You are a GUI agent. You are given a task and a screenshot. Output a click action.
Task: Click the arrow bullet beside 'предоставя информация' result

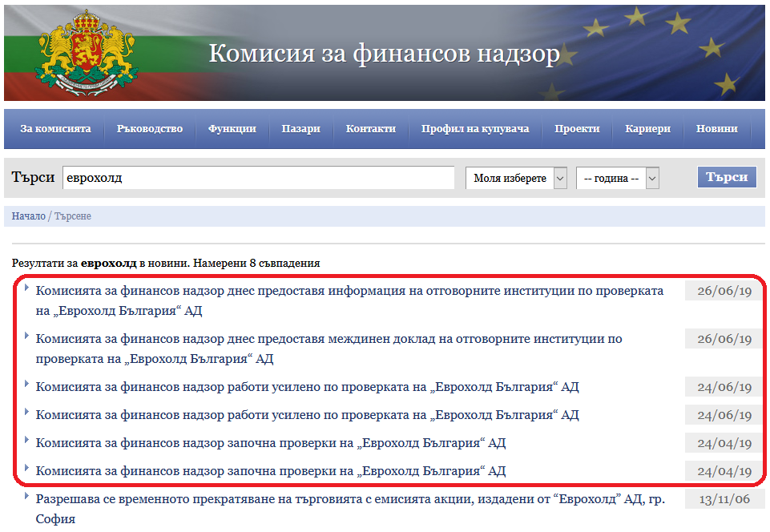pyautogui.click(x=26, y=288)
